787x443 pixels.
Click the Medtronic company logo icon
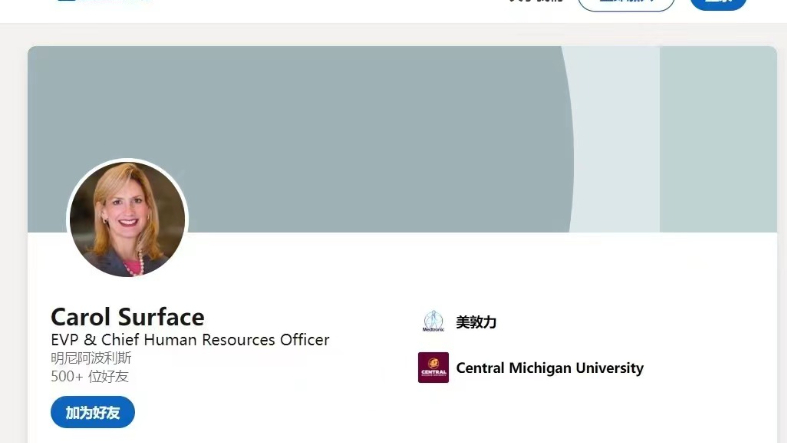(x=433, y=322)
